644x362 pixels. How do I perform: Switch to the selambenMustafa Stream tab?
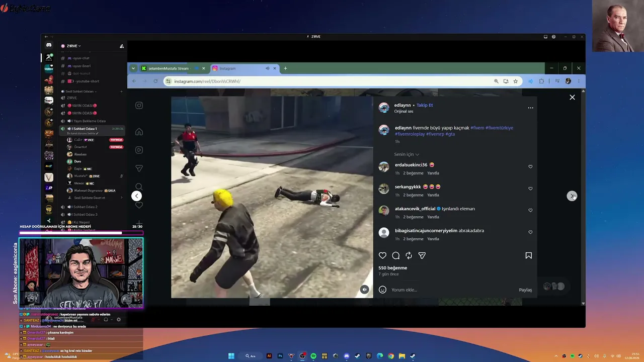pyautogui.click(x=174, y=68)
